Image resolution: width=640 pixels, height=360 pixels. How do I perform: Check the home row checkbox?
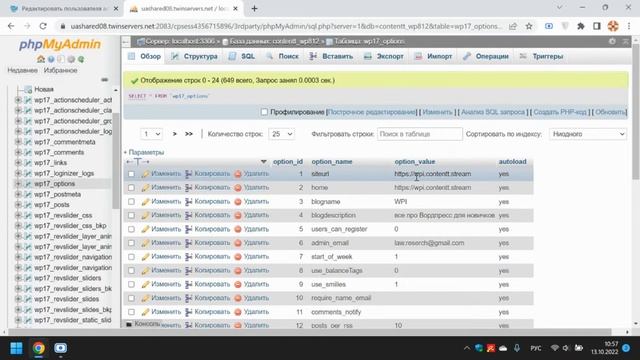pos(131,188)
